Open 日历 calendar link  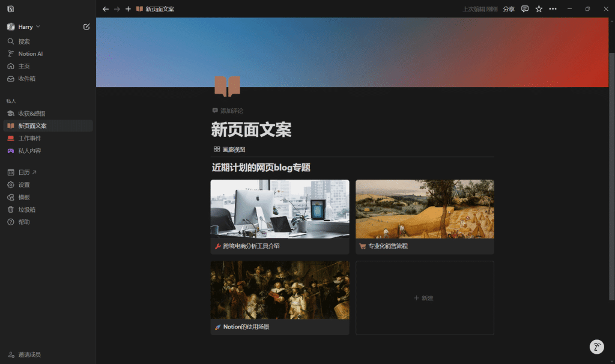pyautogui.click(x=48, y=172)
